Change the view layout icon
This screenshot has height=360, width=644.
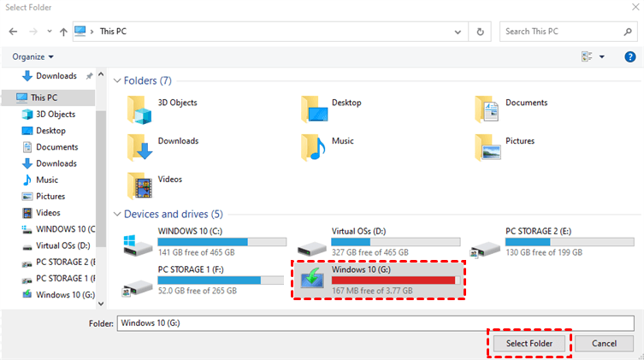tap(587, 56)
